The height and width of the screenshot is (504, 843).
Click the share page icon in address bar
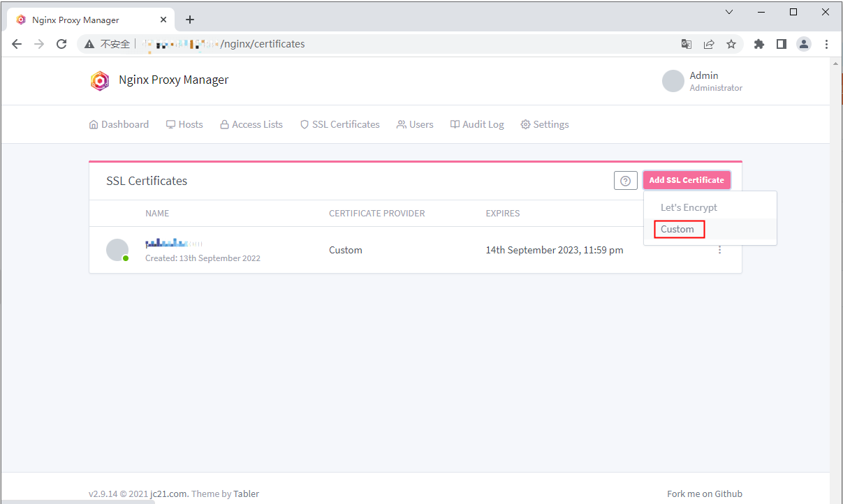(x=709, y=44)
